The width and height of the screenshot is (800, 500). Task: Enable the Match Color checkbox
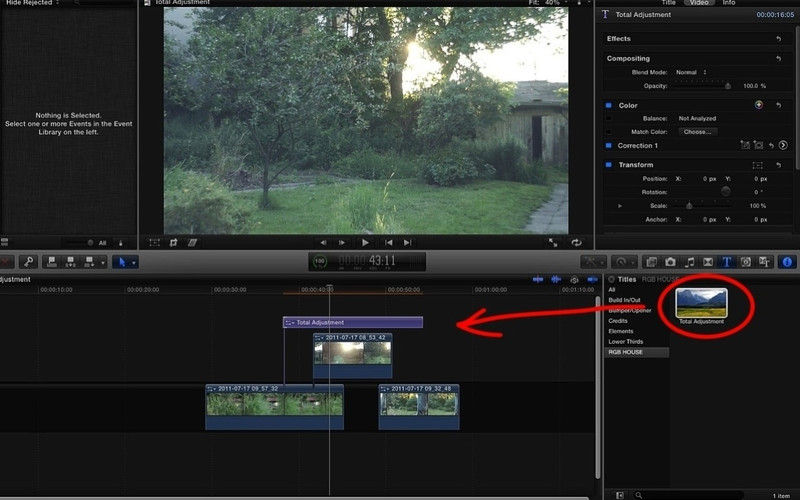click(x=608, y=132)
